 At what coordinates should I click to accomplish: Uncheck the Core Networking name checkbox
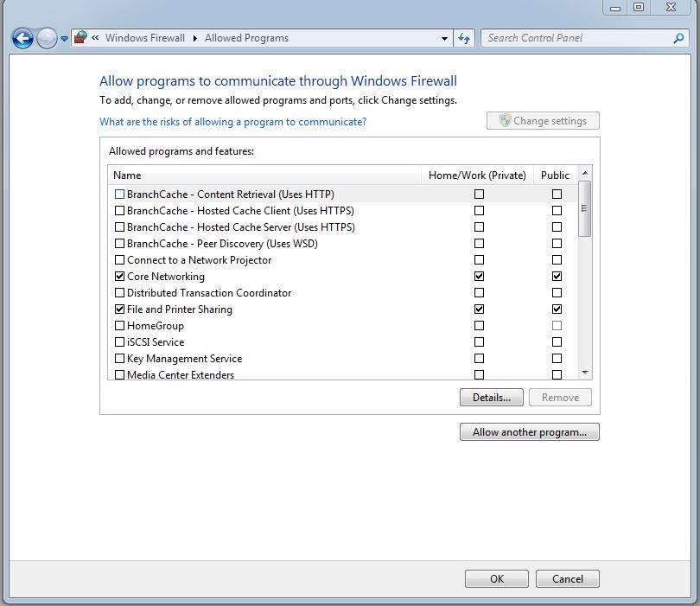coord(119,277)
